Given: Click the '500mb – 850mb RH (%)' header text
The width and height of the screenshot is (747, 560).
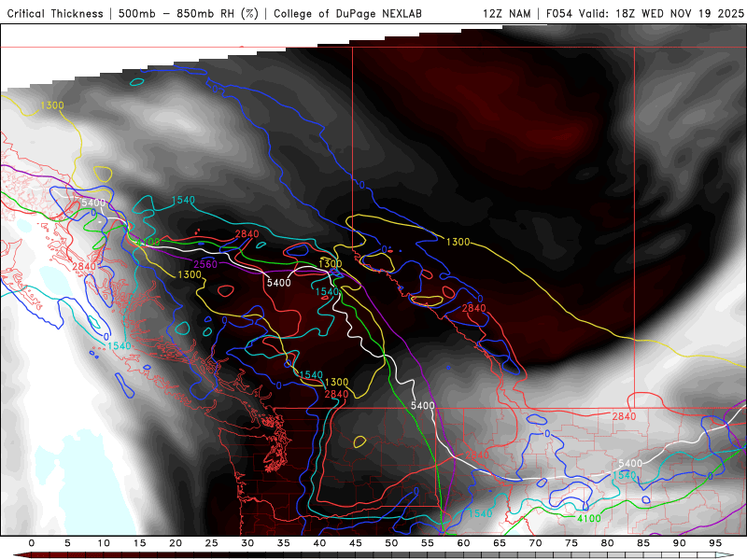Looking at the screenshot, I should pyautogui.click(x=189, y=13).
